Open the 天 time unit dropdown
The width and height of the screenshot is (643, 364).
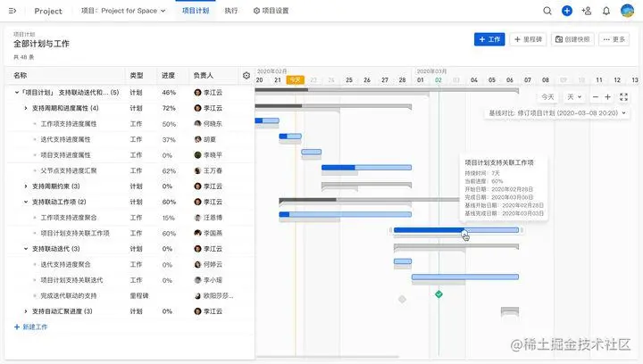coord(574,97)
